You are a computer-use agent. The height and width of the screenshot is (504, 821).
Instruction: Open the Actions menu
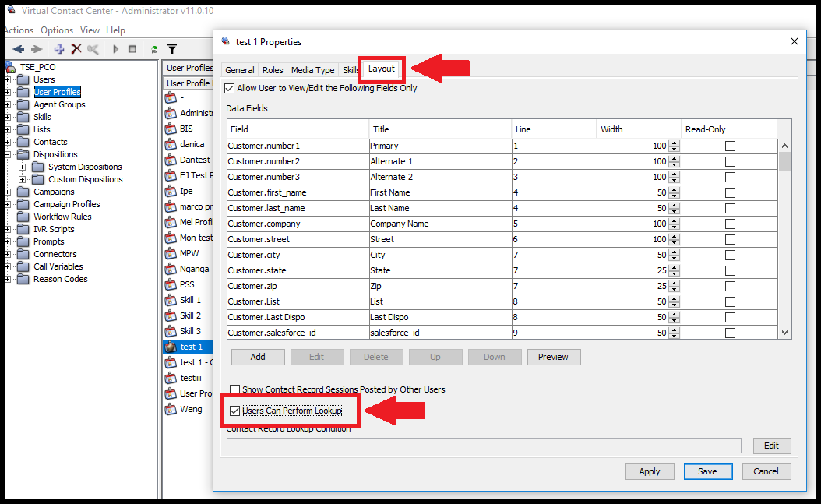pos(19,30)
